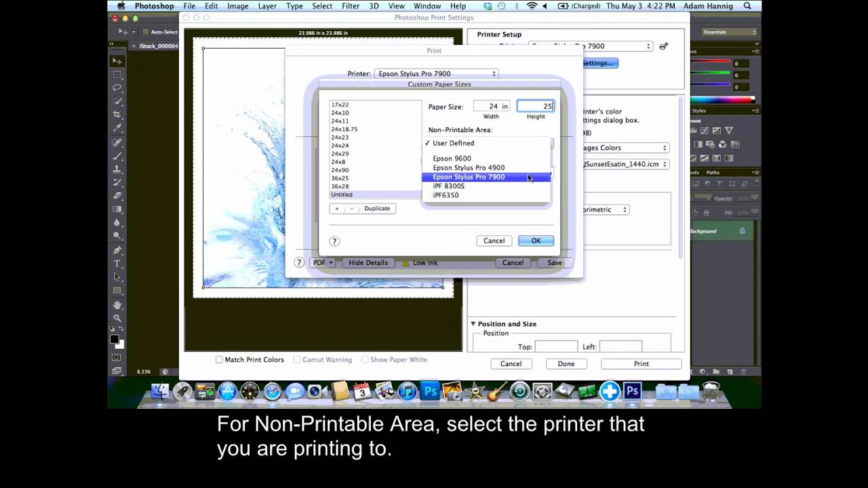The width and height of the screenshot is (868, 488).
Task: Choose iPF6350 in the list
Action: [486, 195]
